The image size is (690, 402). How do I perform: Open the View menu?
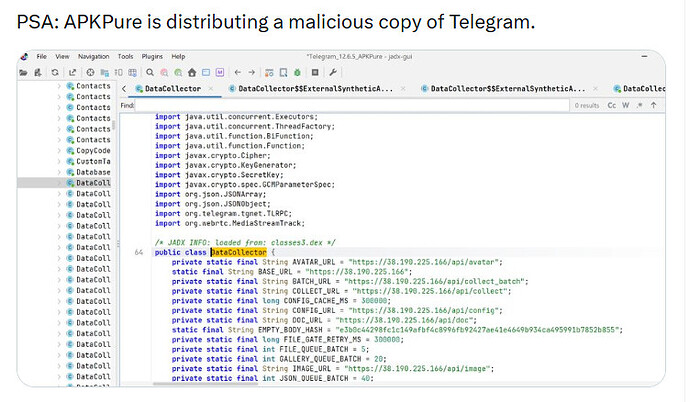62,57
